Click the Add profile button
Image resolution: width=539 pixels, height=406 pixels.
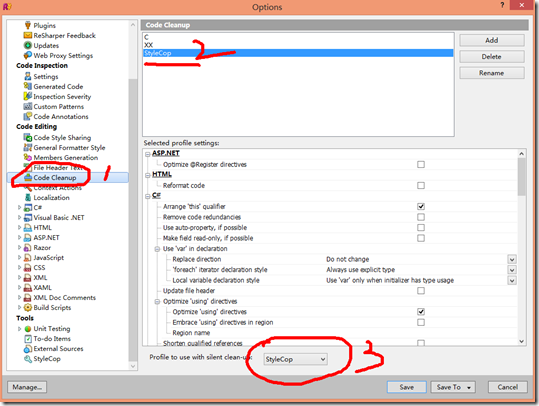[492, 40]
